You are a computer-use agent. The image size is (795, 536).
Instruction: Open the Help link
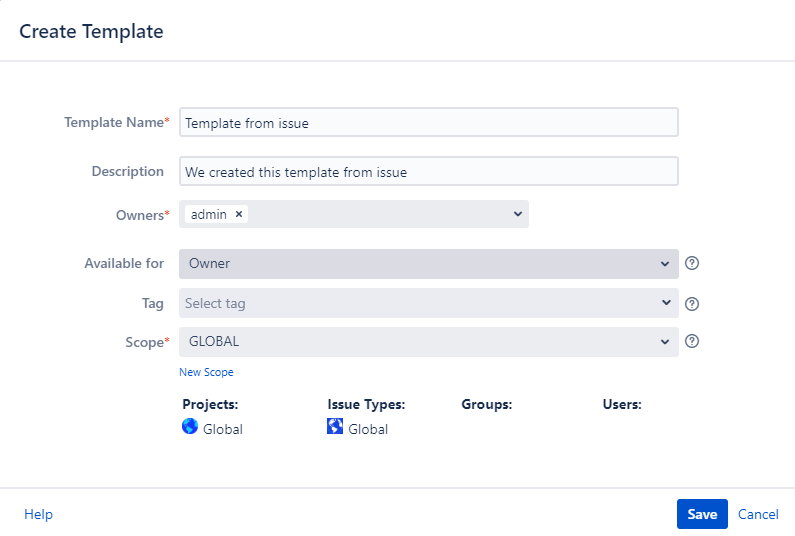(38, 514)
